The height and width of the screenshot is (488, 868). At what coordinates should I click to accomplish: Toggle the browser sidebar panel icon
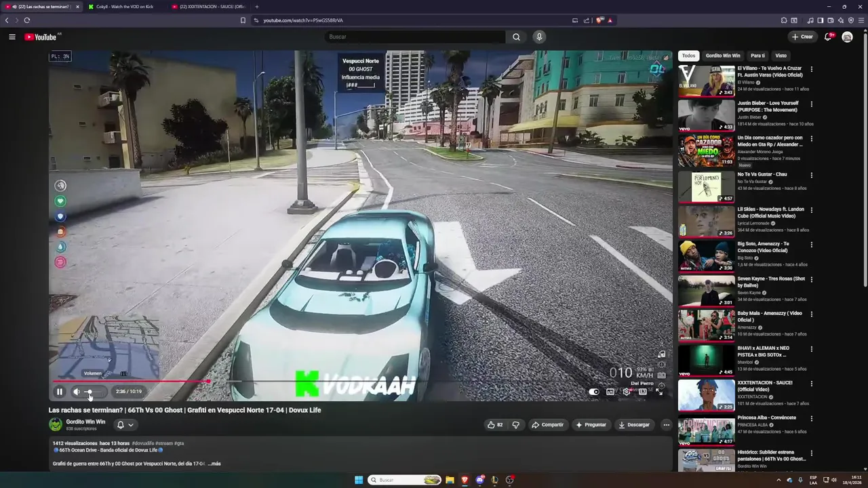coord(821,20)
